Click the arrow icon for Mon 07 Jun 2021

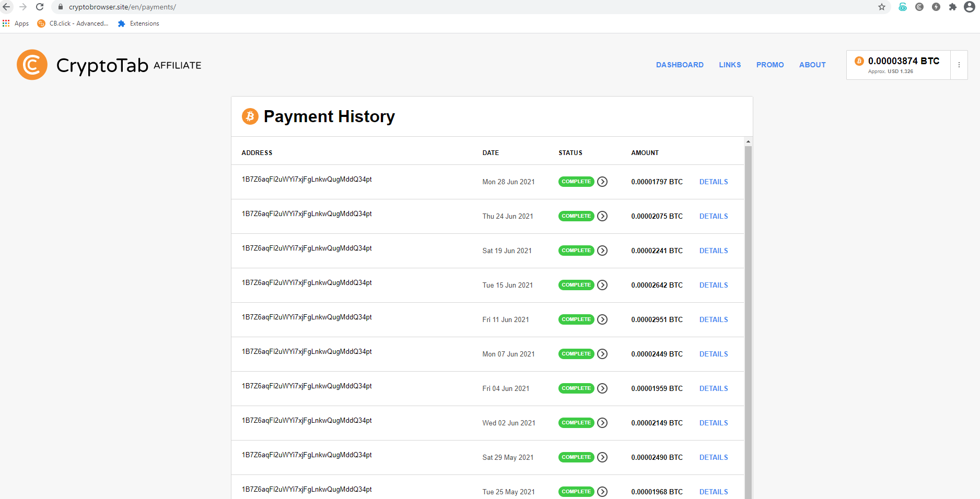(602, 354)
